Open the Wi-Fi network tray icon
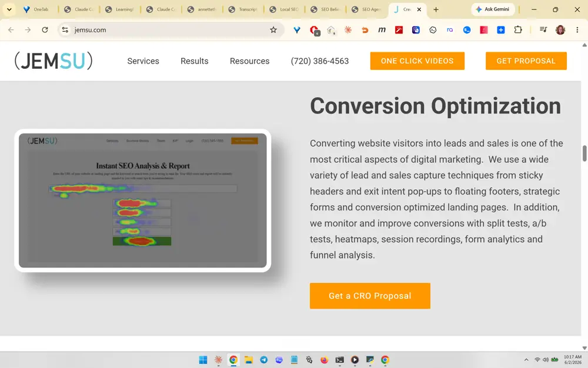The width and height of the screenshot is (588, 368). 537,360
